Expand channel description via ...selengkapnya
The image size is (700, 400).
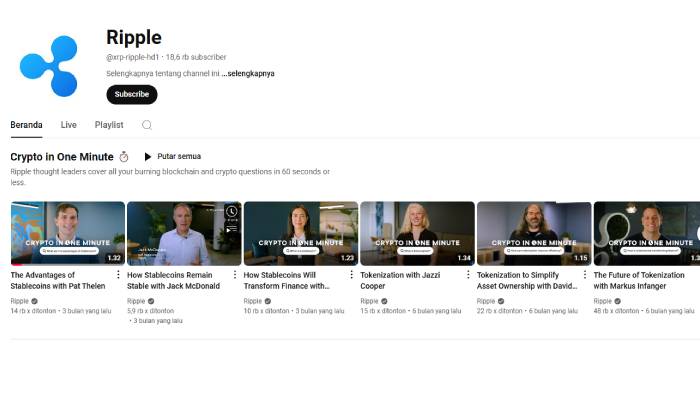click(248, 74)
